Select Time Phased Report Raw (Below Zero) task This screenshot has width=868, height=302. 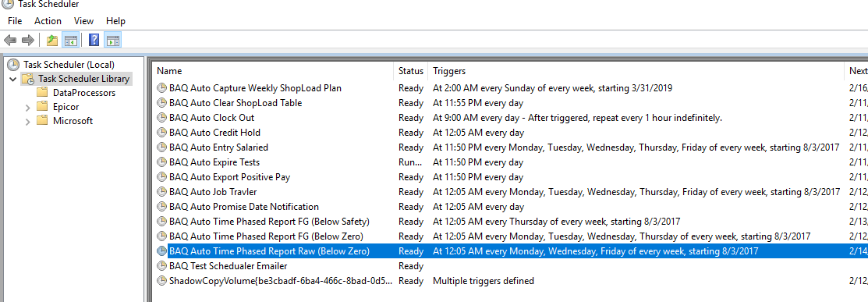click(269, 251)
